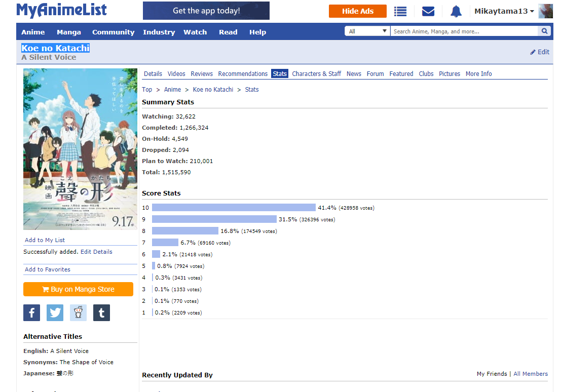Expand the search category 'All' dropdown
Image resolution: width=561 pixels, height=392 pixels.
[x=367, y=31]
